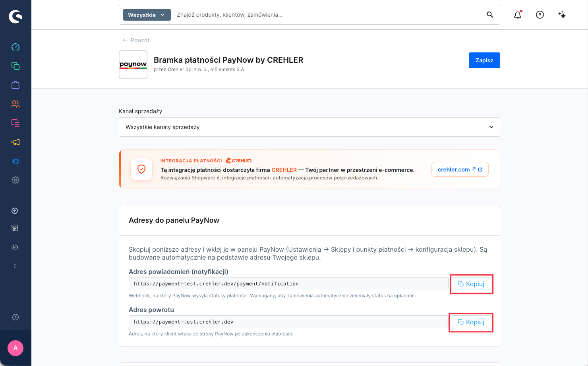Click the add sales channel plus icon
The width and height of the screenshot is (588, 366).
(15, 211)
